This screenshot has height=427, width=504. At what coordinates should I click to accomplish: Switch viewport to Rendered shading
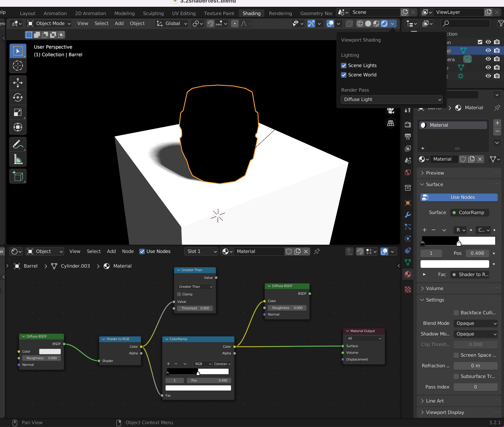(384, 24)
